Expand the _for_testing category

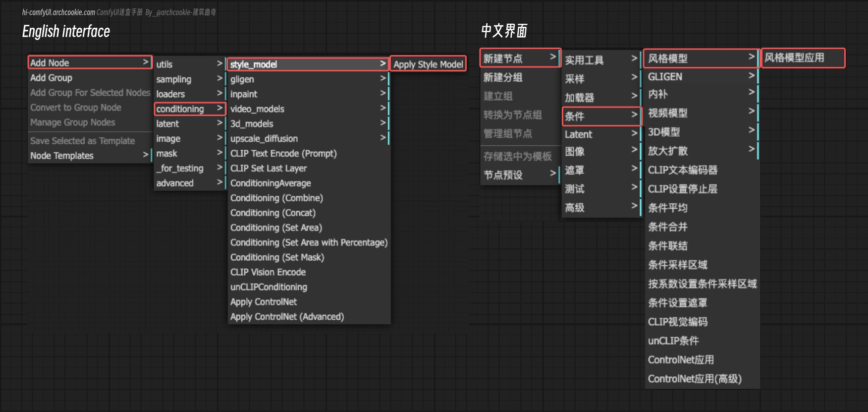[190, 168]
